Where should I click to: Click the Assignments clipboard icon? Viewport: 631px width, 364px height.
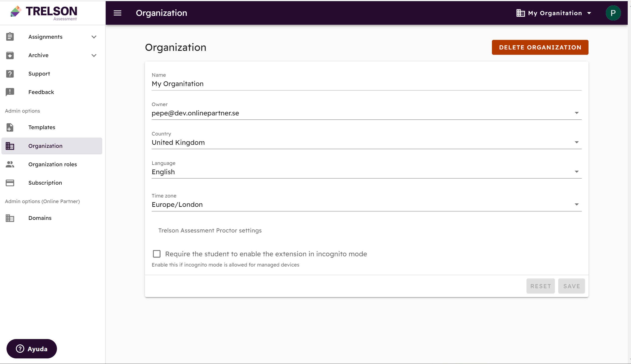tap(10, 37)
